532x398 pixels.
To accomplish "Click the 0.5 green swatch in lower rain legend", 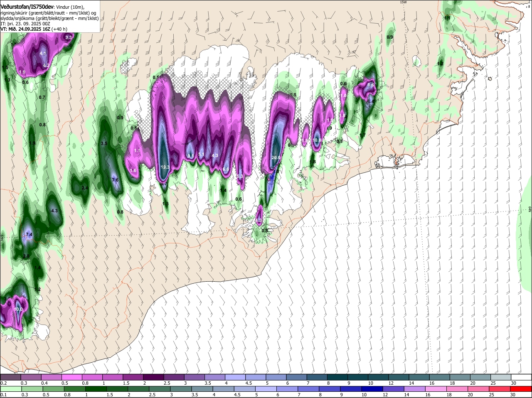I will [54, 388].
